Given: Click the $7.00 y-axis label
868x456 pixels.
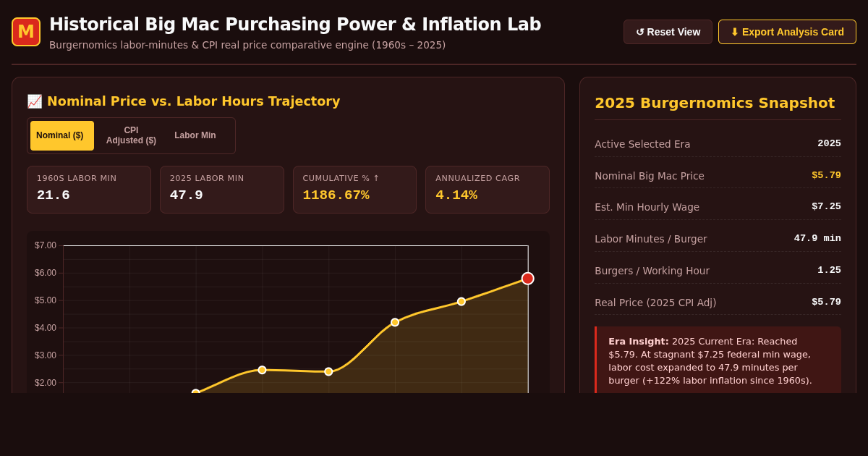Looking at the screenshot, I should point(46,245).
